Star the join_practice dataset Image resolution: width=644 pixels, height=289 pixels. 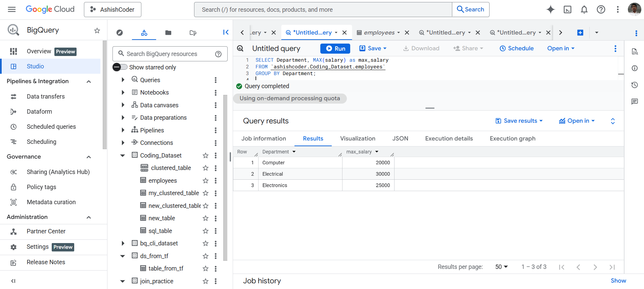click(205, 281)
